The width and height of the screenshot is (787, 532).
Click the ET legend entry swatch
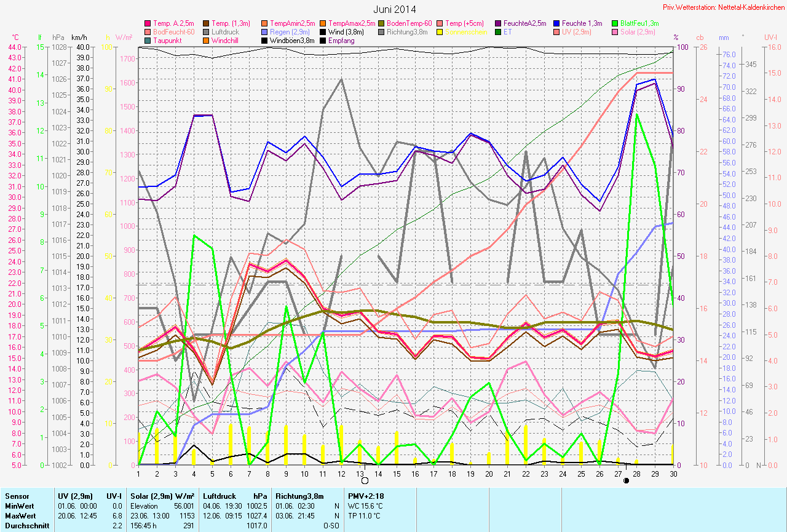[498, 31]
